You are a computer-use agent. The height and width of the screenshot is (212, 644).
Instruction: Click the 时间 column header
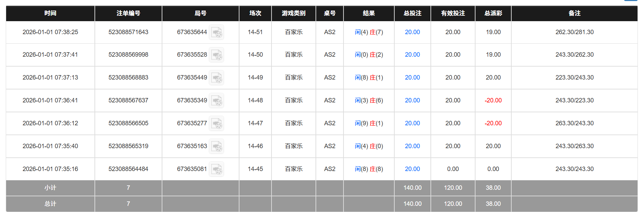[x=50, y=13]
